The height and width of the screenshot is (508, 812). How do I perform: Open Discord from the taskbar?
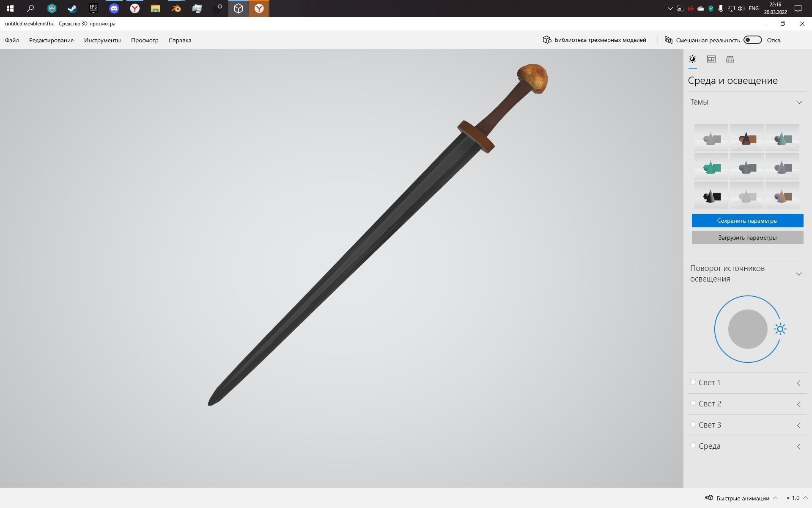coord(114,8)
